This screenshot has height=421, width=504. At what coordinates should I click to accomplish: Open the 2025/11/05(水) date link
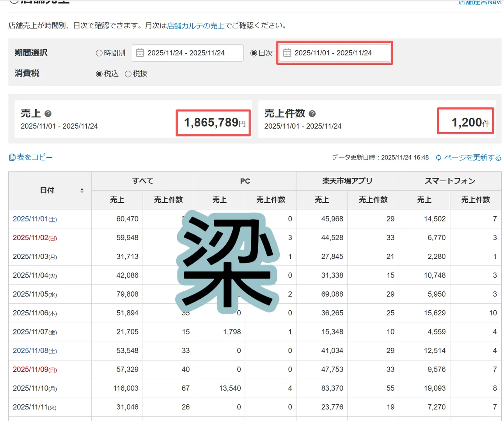(x=35, y=294)
